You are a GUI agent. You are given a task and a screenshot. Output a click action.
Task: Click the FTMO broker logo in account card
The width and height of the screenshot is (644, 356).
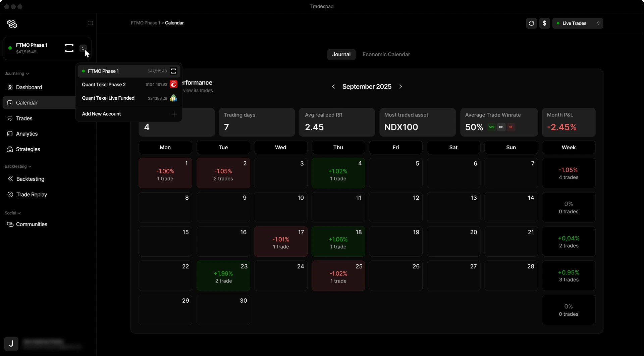69,48
